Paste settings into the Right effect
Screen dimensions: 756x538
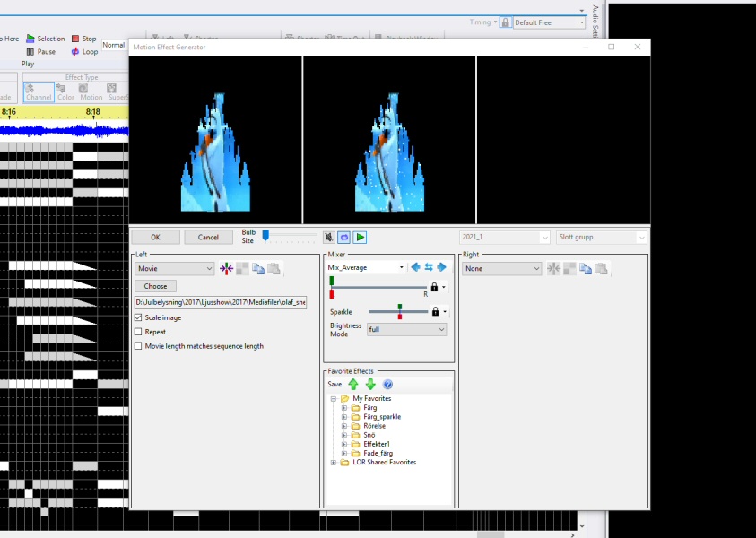point(601,268)
